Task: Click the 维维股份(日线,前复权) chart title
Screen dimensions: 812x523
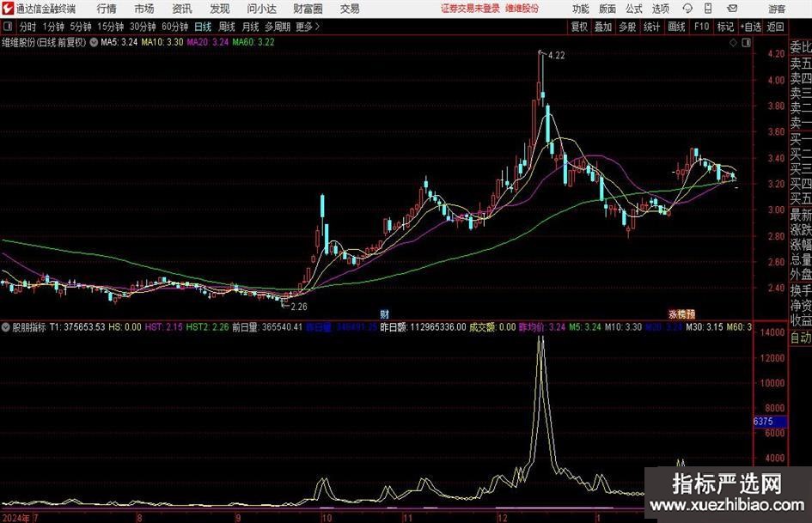Action: point(44,42)
